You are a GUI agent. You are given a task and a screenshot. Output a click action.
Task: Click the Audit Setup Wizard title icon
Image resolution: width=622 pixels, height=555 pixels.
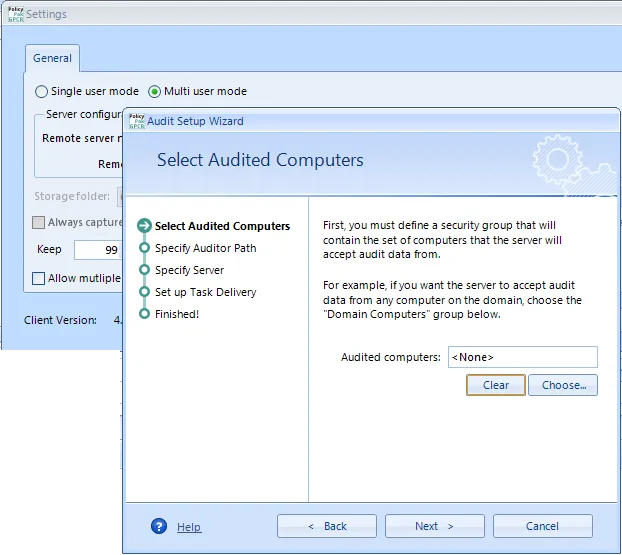click(x=137, y=121)
